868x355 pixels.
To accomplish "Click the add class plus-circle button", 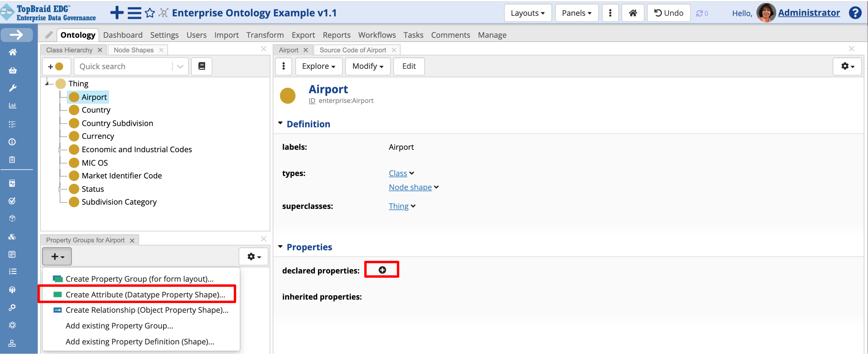I will tap(56, 66).
